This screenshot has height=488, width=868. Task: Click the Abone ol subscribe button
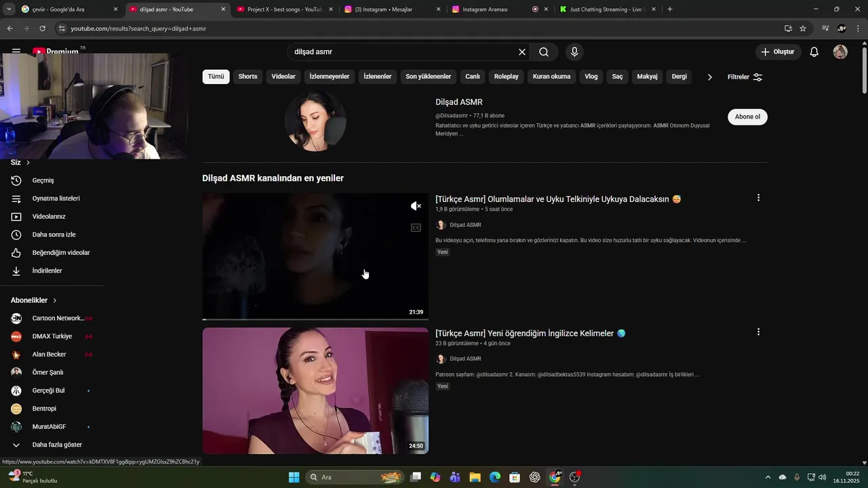[747, 117]
